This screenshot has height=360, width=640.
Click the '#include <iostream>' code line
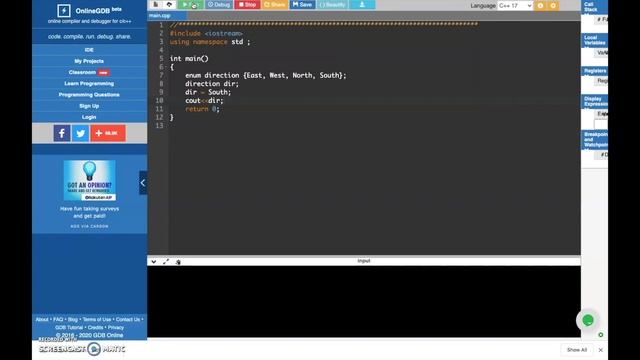206,33
